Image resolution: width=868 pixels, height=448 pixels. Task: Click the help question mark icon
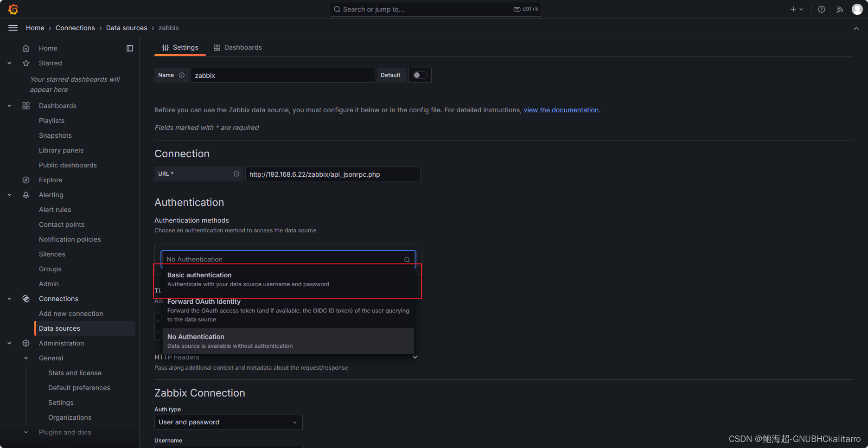tap(822, 9)
